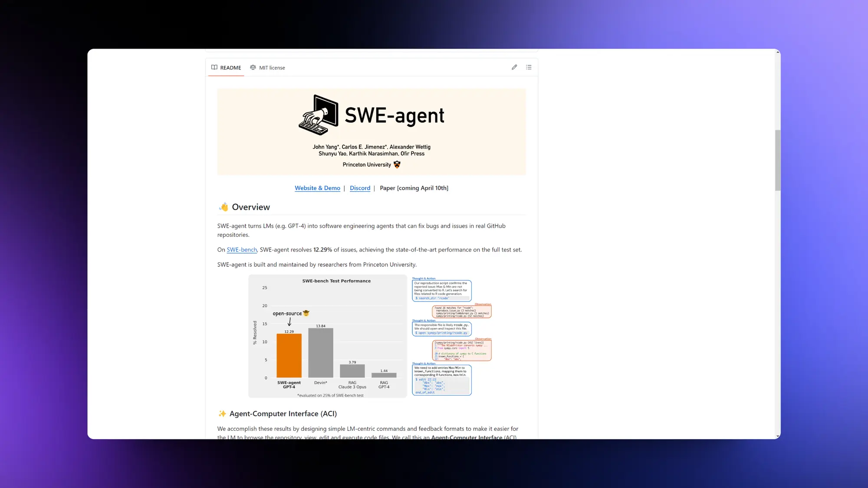Click the waving hand emoji by Overview
The image size is (868, 488).
tap(224, 207)
